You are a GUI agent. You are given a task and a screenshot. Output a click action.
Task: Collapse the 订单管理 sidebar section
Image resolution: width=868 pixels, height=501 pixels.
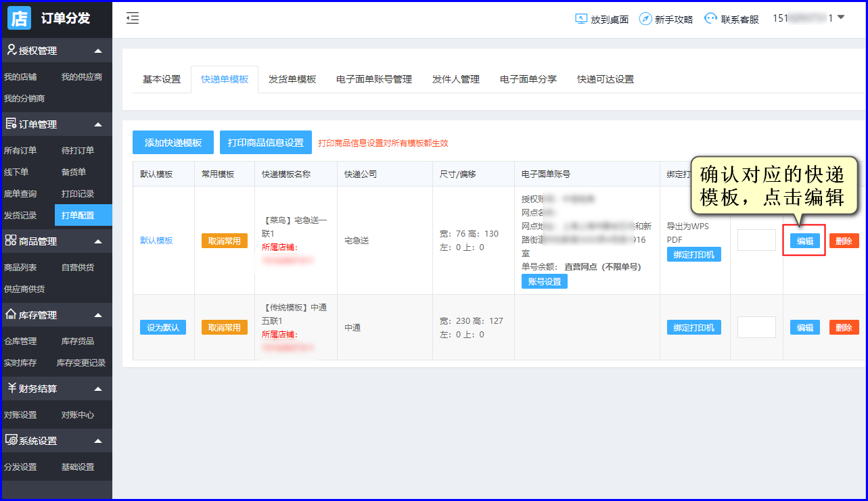98,124
